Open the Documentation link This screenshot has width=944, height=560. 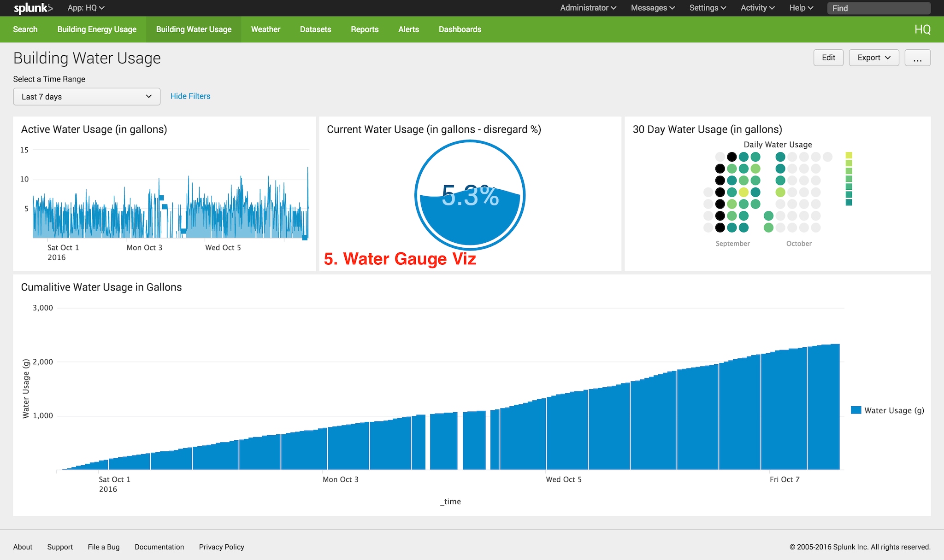[x=159, y=547]
